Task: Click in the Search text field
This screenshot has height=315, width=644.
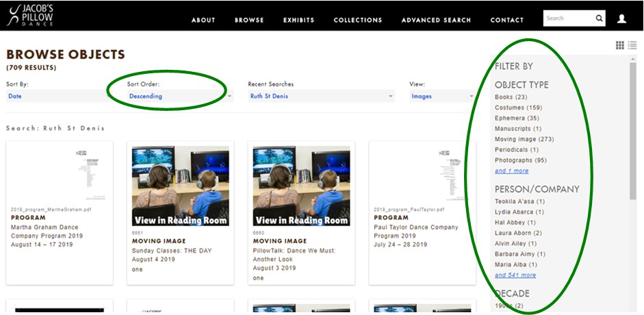Action: point(568,18)
